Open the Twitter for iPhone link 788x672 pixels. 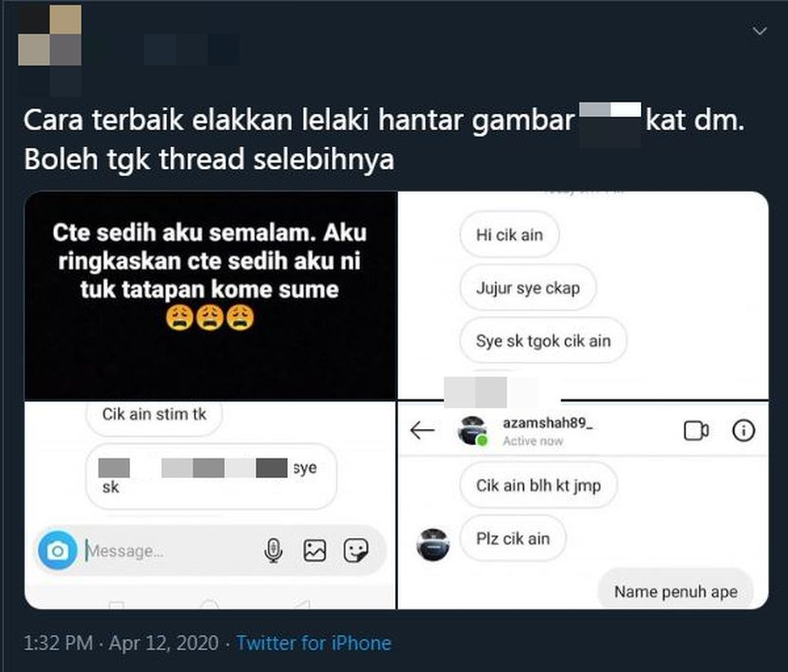click(x=313, y=643)
